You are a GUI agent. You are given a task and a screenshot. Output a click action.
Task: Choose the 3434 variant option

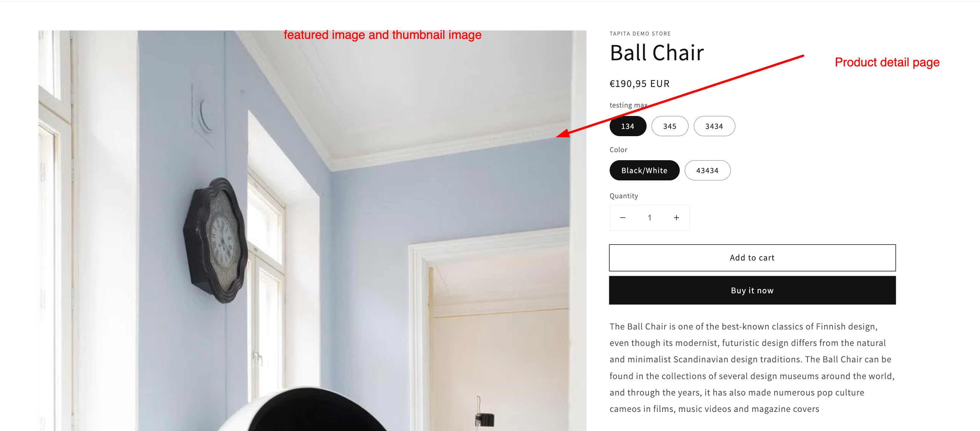coord(714,126)
